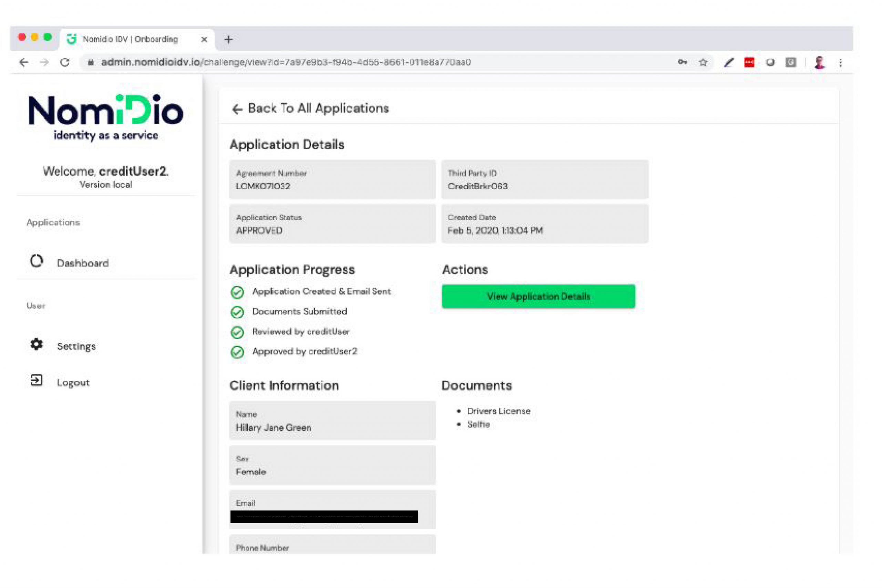This screenshot has width=882, height=588.
Task: Click the Logout arrow icon
Action: coord(37,381)
